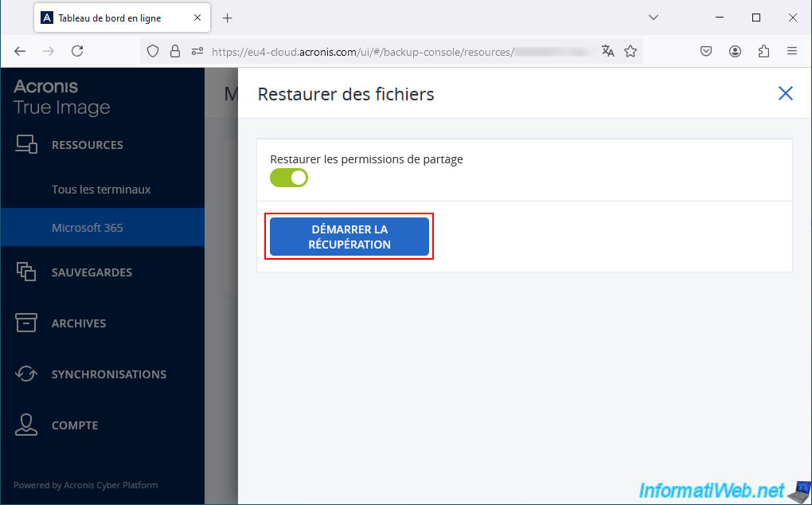Open a new browser tab
This screenshot has width=812, height=505.
click(x=227, y=18)
